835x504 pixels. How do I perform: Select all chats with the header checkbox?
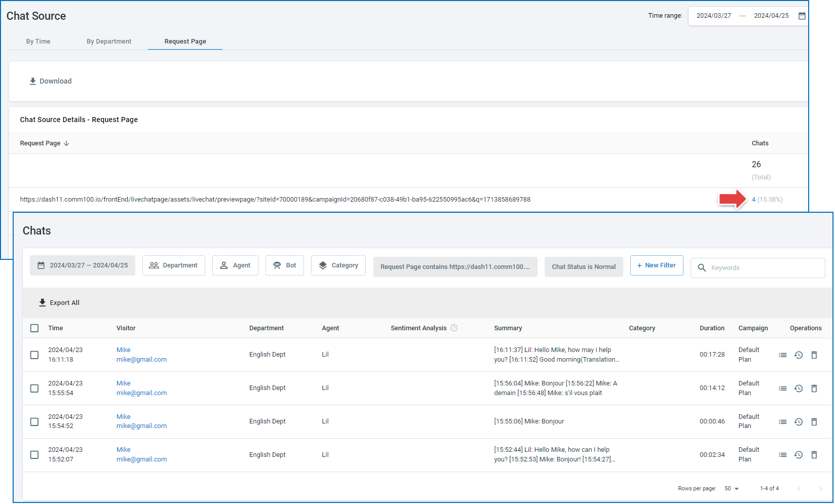(x=34, y=328)
